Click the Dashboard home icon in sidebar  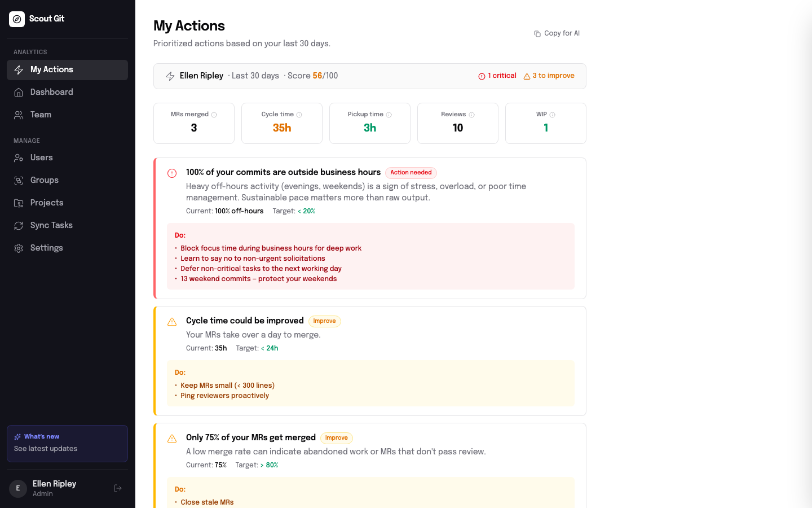click(x=19, y=92)
